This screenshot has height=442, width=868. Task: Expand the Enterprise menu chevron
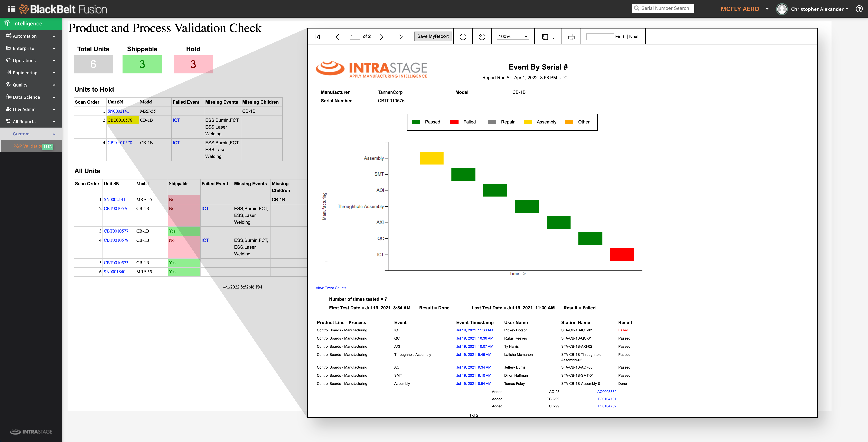54,48
